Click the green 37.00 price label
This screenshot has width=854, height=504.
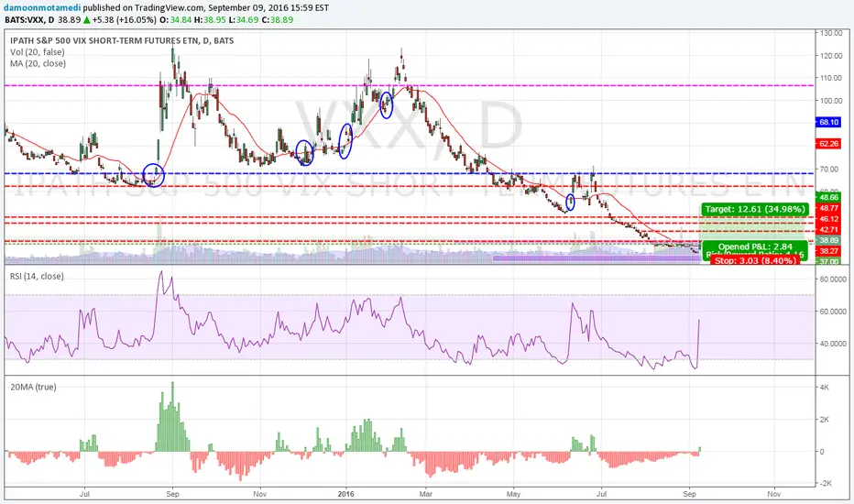[828, 261]
